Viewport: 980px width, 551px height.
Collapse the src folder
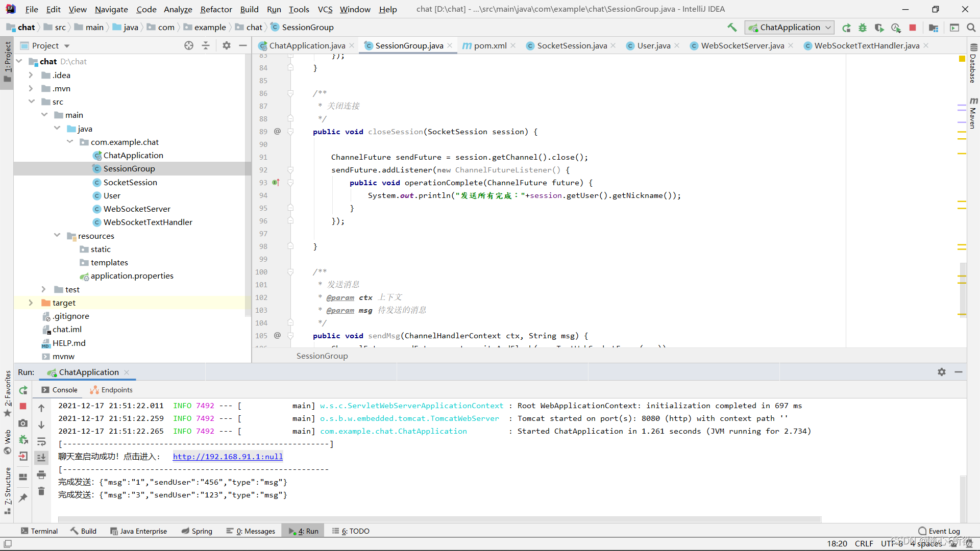coord(31,102)
